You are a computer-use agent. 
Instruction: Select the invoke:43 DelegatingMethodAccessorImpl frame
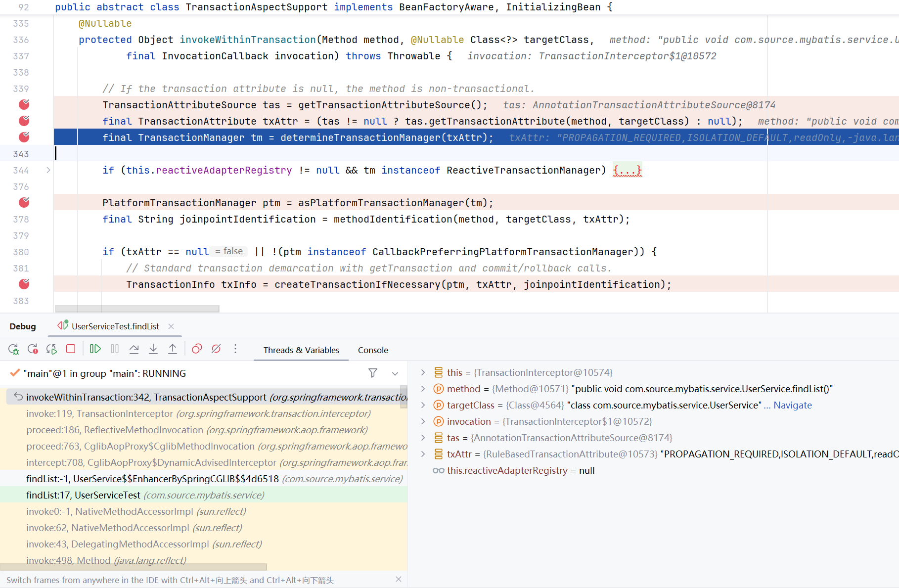204,544
